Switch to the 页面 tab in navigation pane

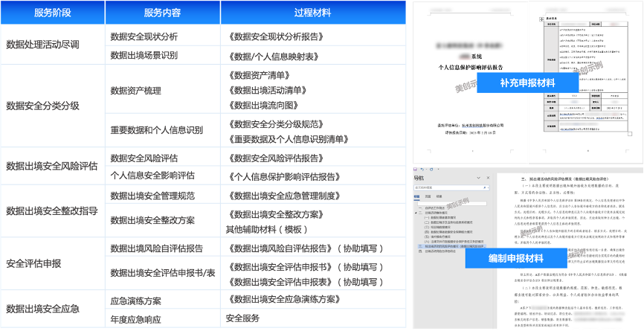[x=428, y=198]
